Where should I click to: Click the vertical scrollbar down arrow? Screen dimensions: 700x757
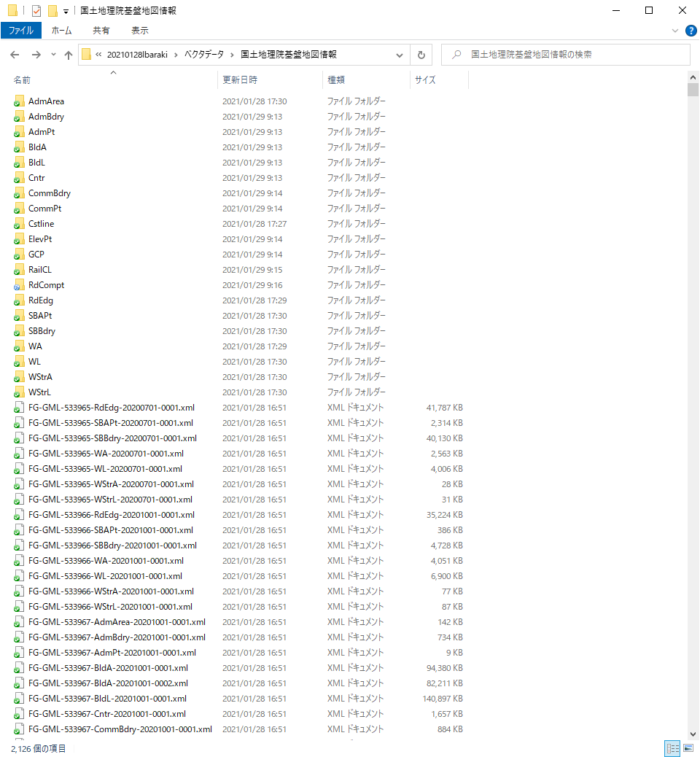point(693,734)
